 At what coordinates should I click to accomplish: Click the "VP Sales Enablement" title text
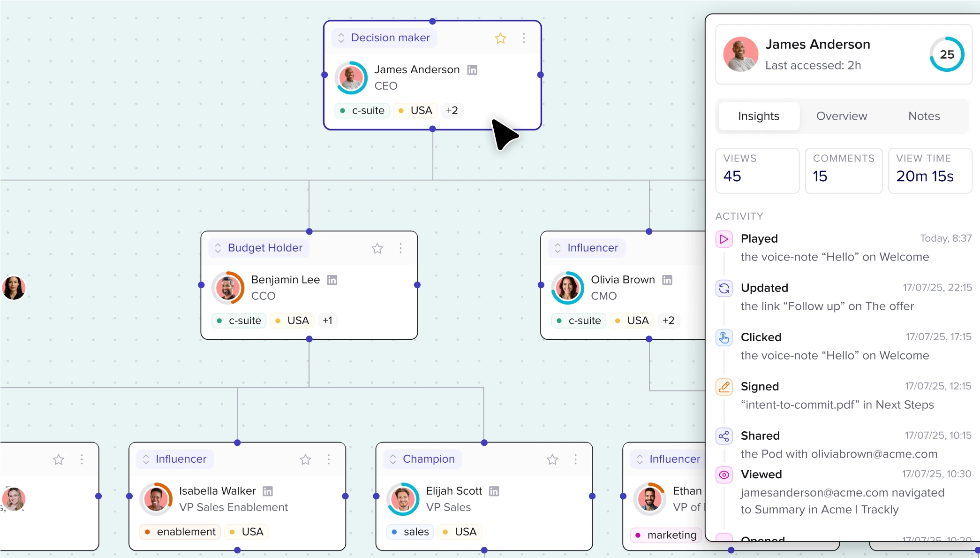tap(234, 507)
